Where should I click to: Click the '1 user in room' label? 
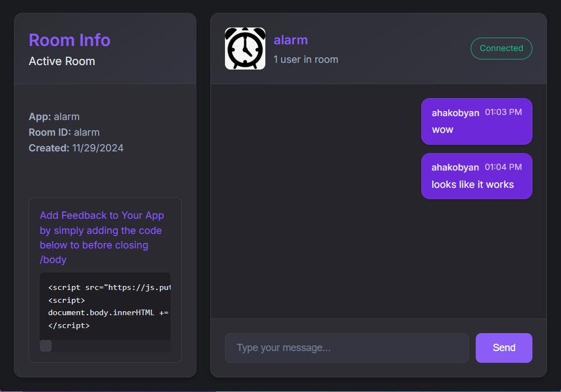(306, 59)
